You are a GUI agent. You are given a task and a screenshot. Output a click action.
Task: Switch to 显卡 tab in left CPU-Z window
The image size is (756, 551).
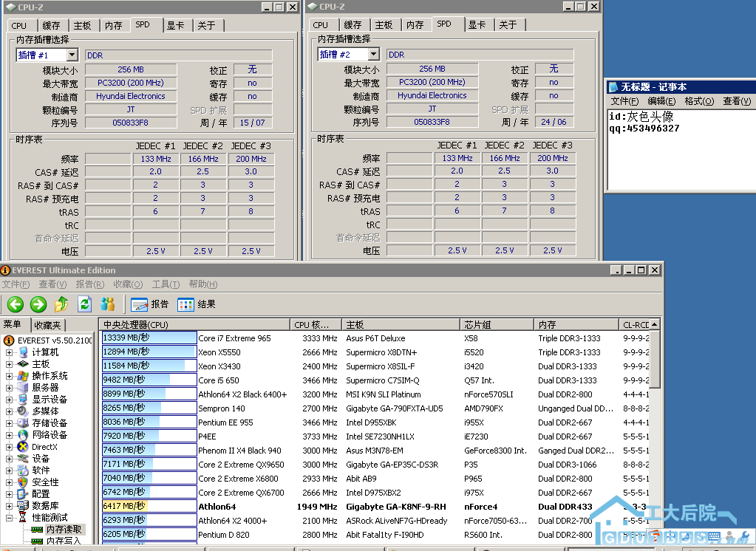pos(175,26)
